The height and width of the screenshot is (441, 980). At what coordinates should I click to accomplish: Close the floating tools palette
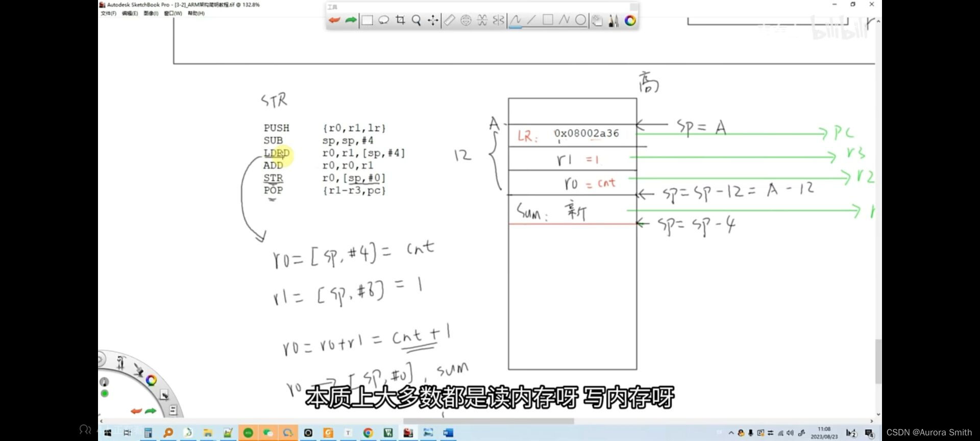point(633,7)
